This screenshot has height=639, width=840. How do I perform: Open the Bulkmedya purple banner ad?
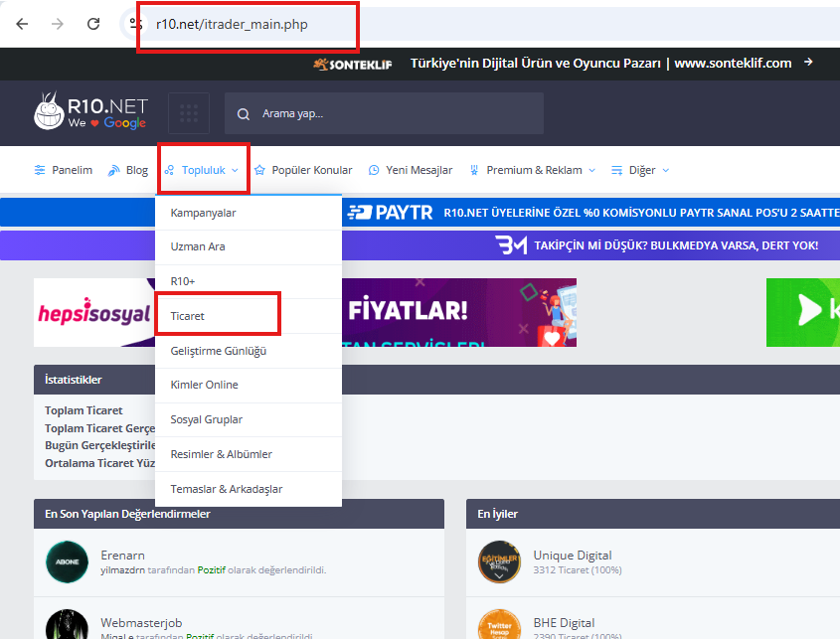pyautogui.click(x=589, y=245)
